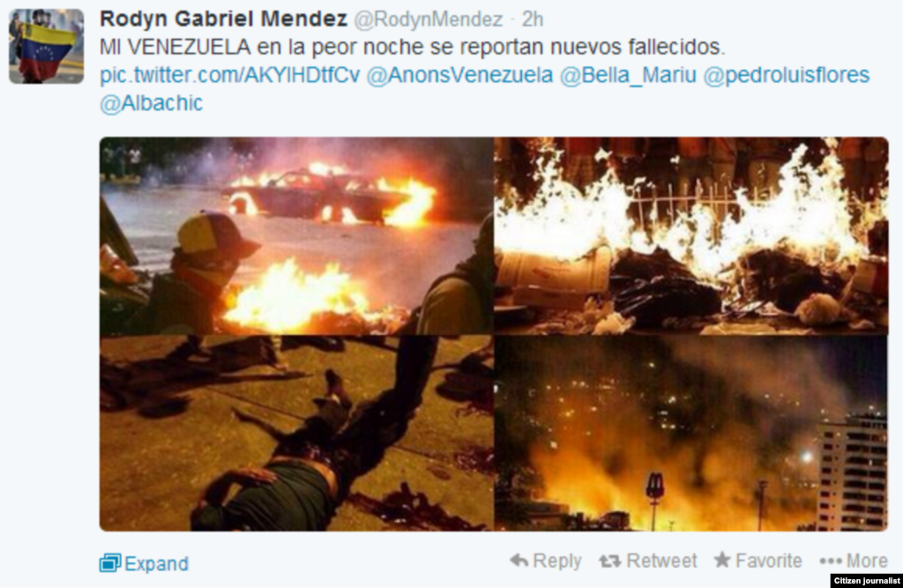This screenshot has width=903, height=588.
Task: Go to @pedroluisflores profile mention
Action: [787, 76]
